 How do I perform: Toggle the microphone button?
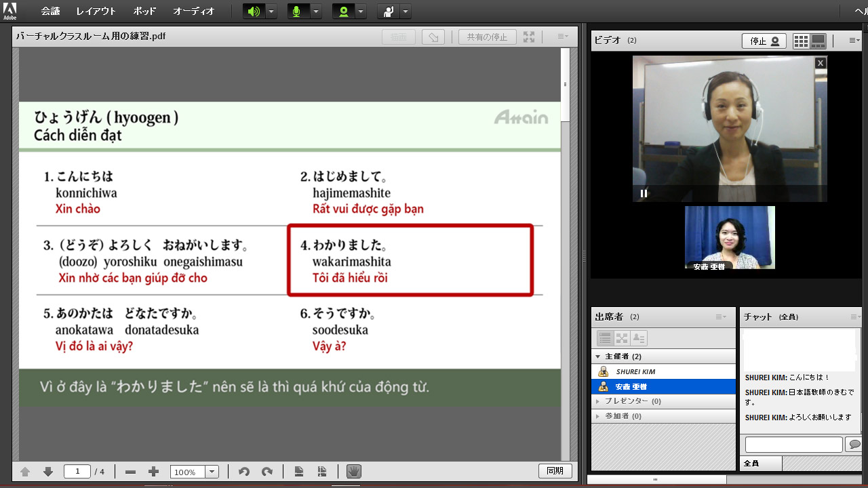tap(296, 12)
